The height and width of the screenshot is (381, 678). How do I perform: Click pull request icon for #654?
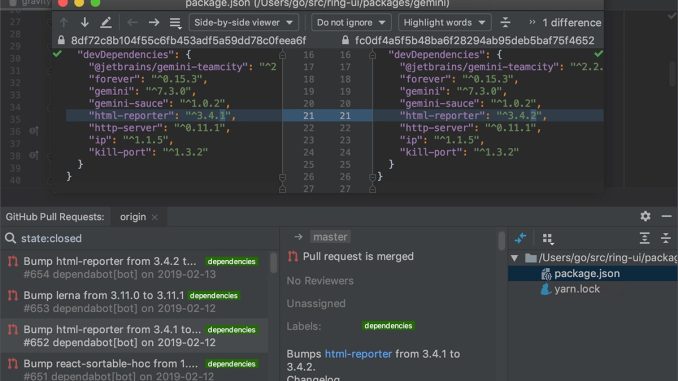(13, 261)
